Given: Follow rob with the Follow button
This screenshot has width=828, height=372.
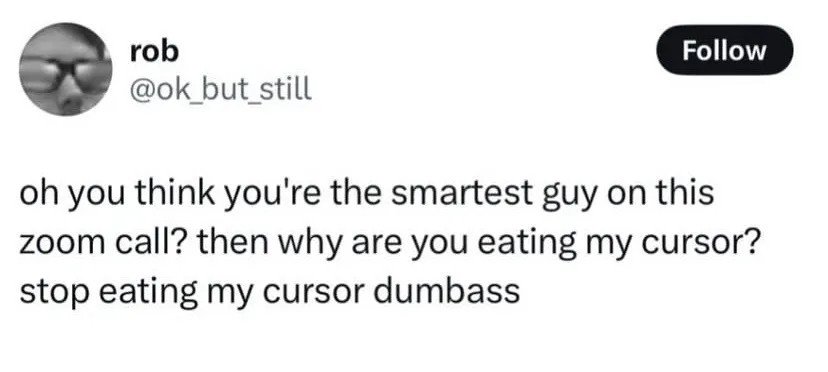Looking at the screenshot, I should 724,50.
